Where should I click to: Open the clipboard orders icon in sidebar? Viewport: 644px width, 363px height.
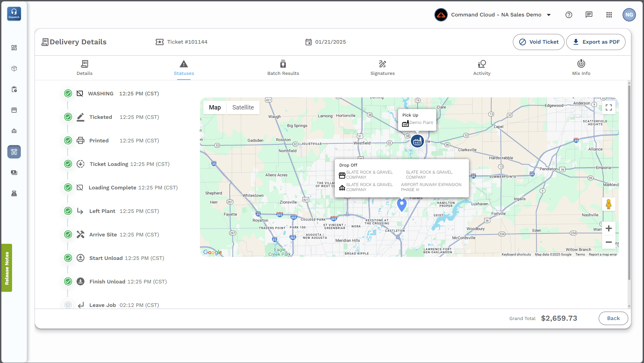[14, 89]
